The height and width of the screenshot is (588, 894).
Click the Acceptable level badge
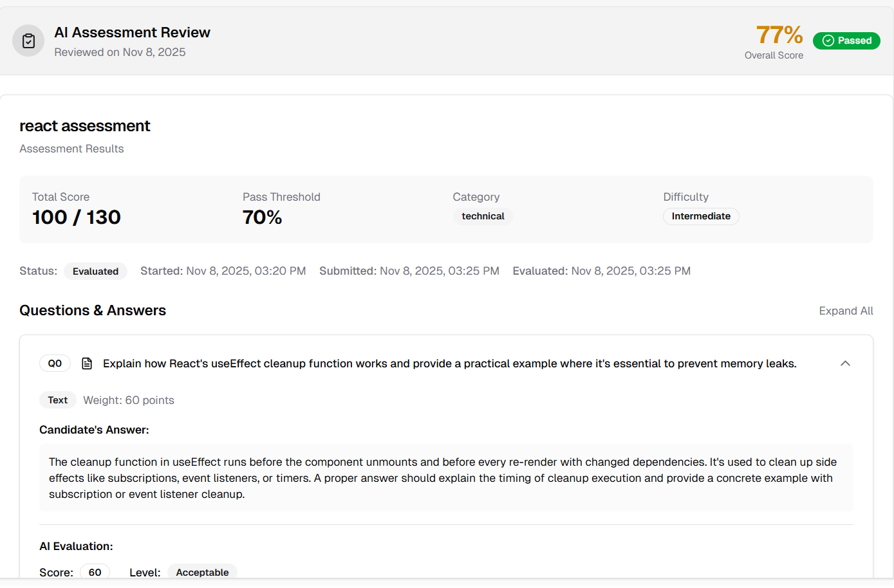click(202, 572)
